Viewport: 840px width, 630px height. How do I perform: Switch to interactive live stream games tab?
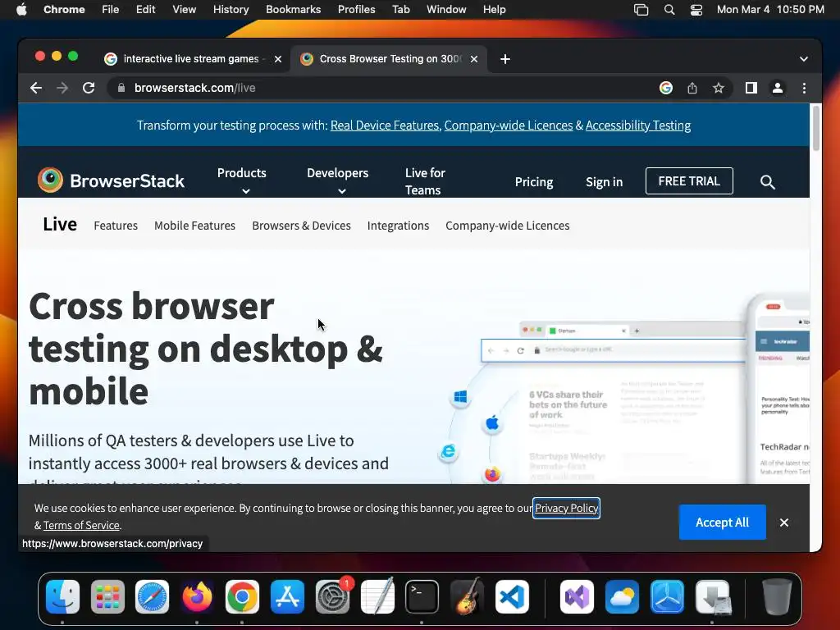(193, 59)
